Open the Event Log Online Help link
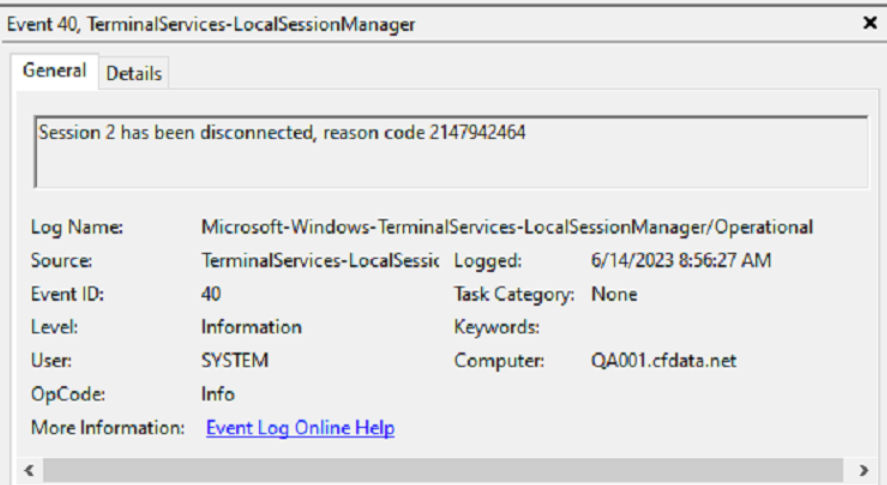Viewport: 887px width, 485px height. tap(300, 428)
